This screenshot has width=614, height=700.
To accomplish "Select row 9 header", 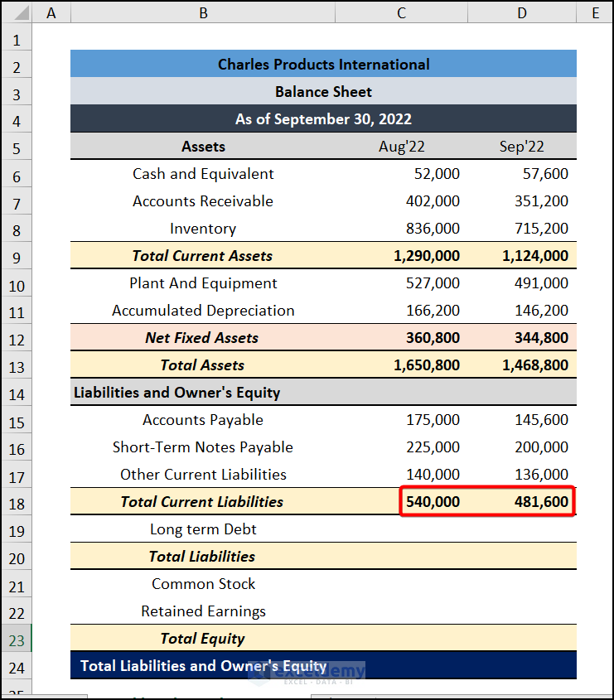I will [x=17, y=257].
